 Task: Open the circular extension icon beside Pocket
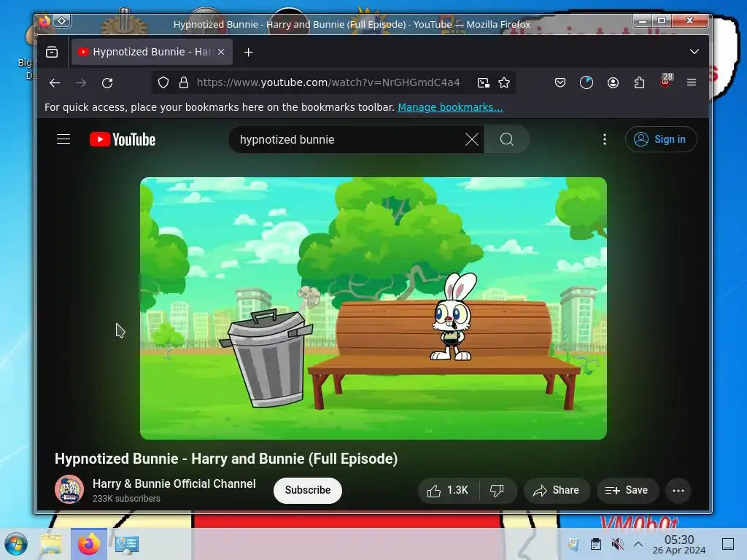[x=587, y=83]
